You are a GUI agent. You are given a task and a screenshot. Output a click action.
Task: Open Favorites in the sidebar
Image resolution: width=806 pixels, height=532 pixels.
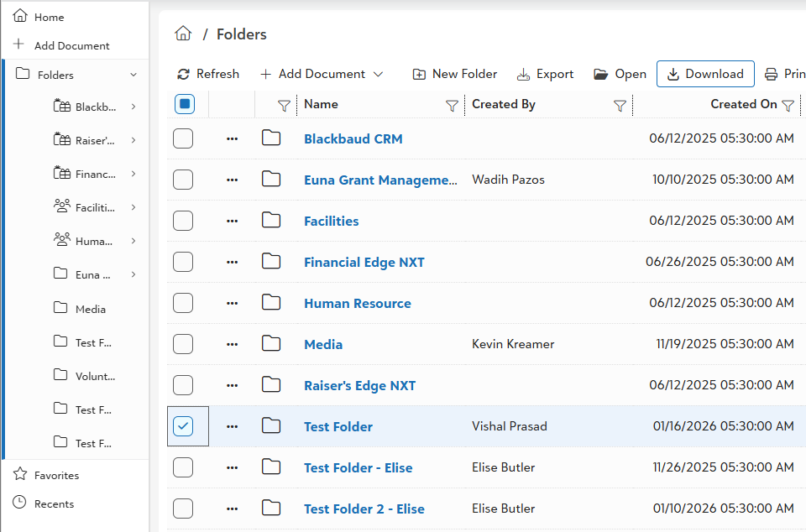56,476
